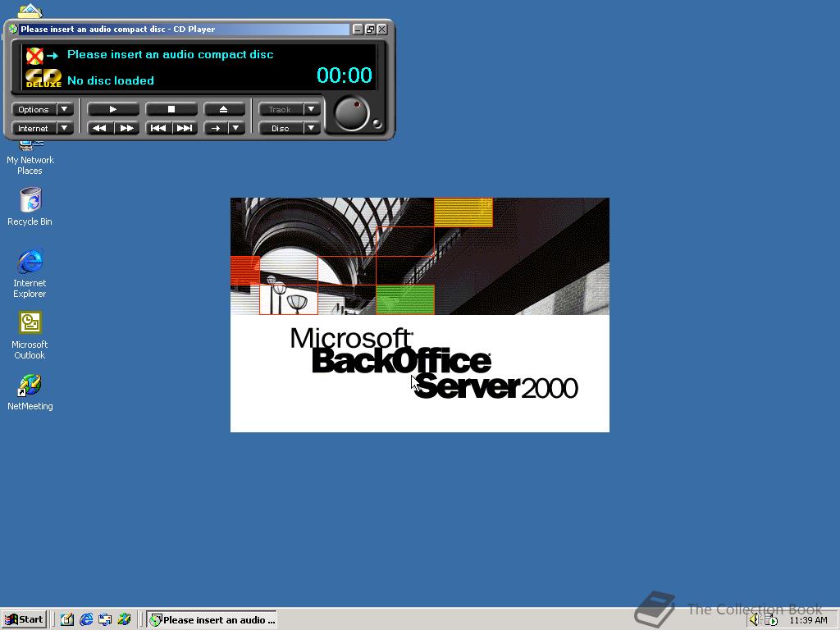Viewport: 840px width, 630px height.
Task: Select the Microsoft Outlook desktop icon
Action: click(x=30, y=336)
